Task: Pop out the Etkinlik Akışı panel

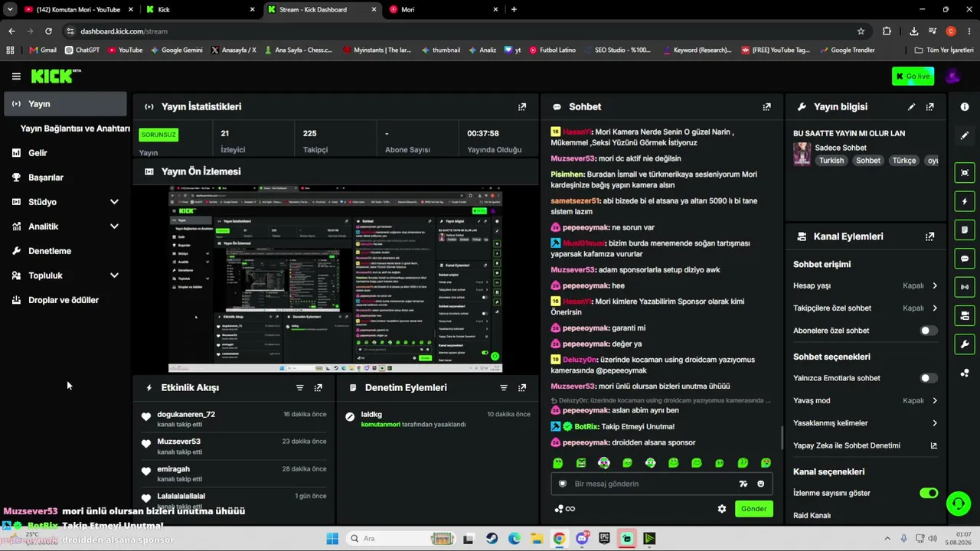Action: coord(318,388)
